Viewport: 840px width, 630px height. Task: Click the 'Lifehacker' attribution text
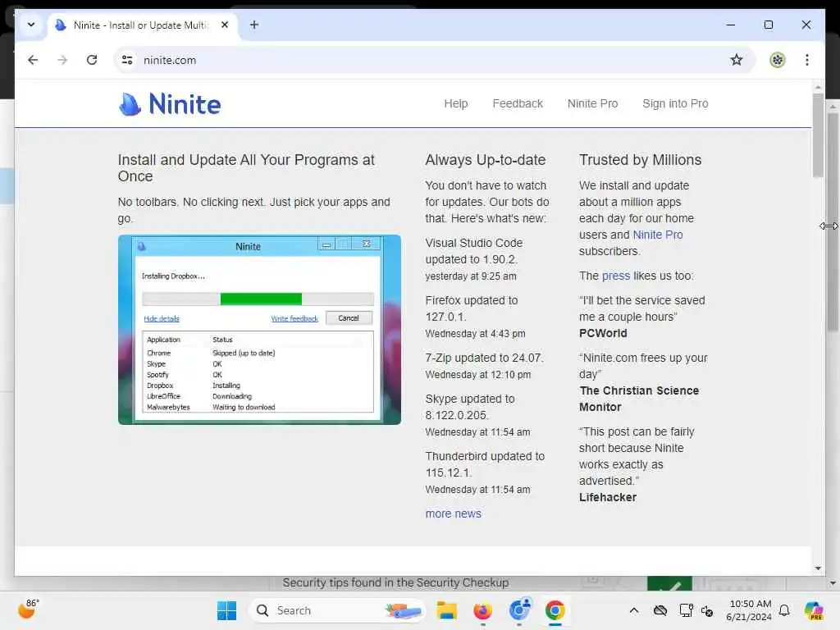tap(608, 497)
